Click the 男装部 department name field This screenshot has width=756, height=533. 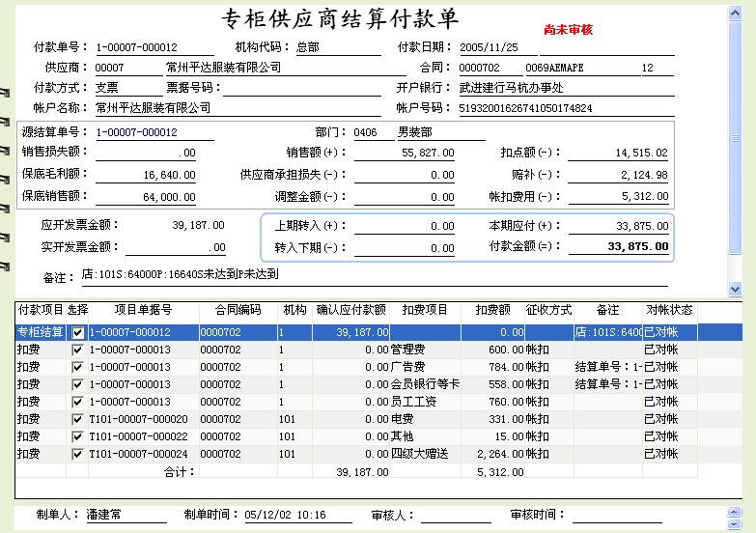(440, 132)
